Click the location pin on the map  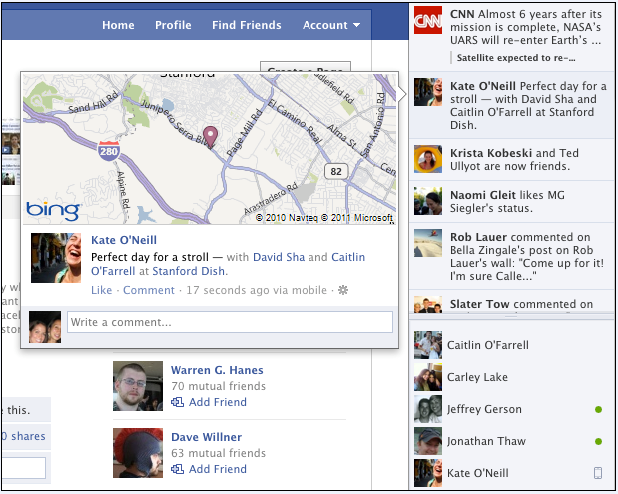(210, 136)
